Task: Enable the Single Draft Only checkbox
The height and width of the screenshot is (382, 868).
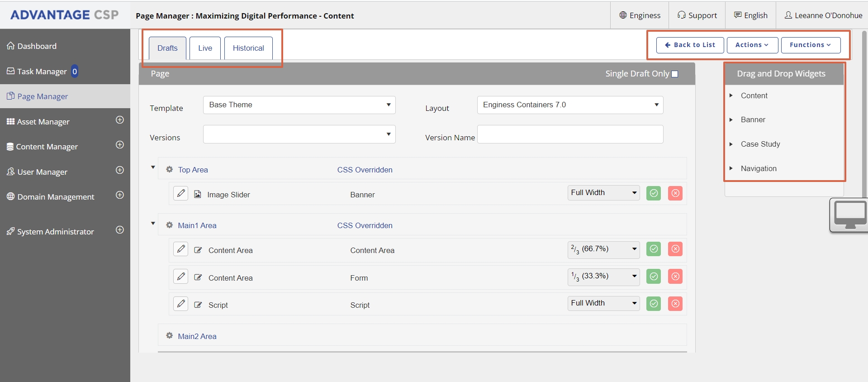Action: tap(675, 74)
